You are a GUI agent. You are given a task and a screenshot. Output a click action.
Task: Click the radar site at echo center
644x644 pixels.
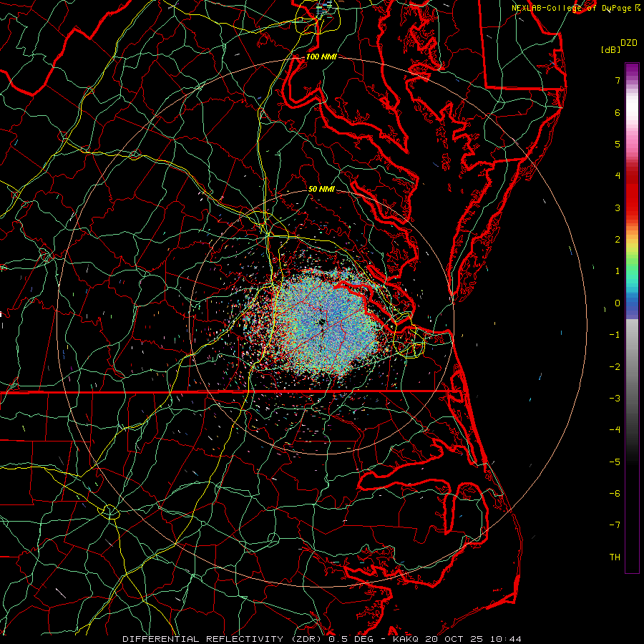322,322
